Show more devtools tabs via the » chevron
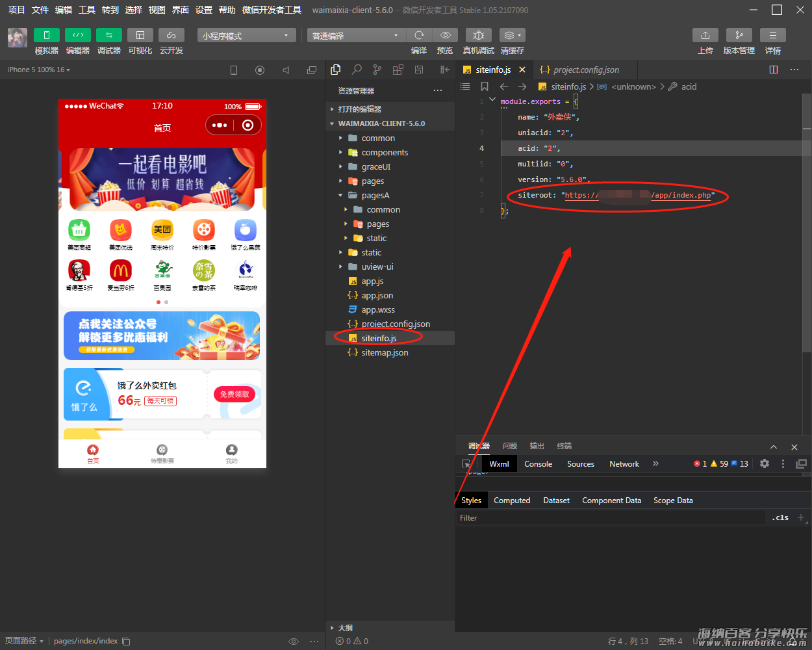This screenshot has height=650, width=812. pos(655,463)
